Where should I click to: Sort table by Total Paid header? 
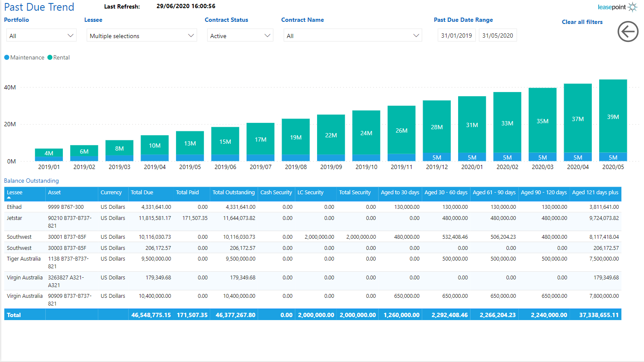(191, 194)
